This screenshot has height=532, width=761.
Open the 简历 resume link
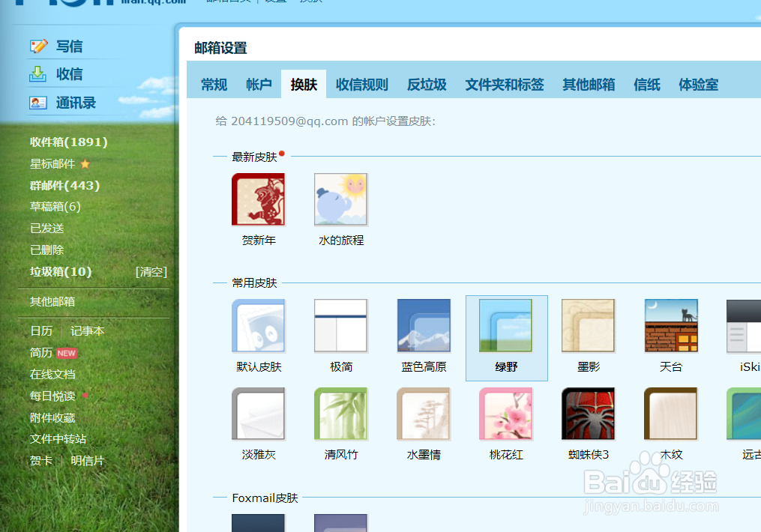point(41,353)
